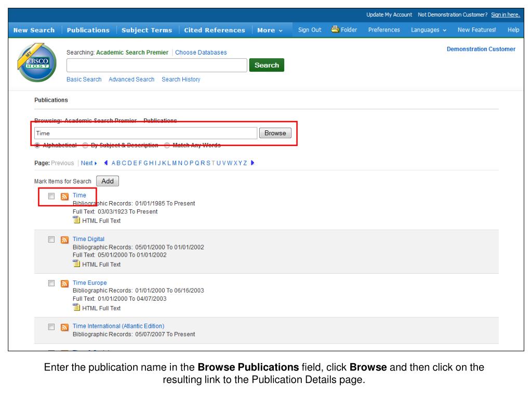Check the box next to Time Digital
Image resolution: width=532 pixels, height=399 pixels.
pos(51,240)
